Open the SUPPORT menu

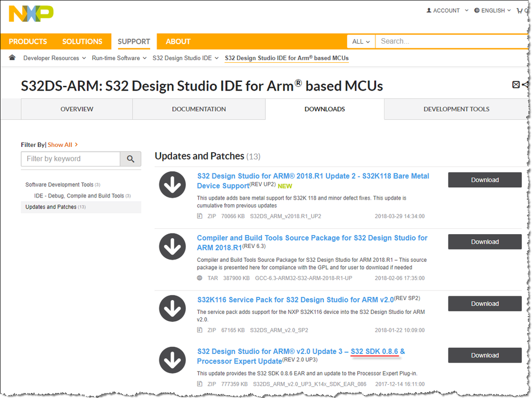(134, 42)
